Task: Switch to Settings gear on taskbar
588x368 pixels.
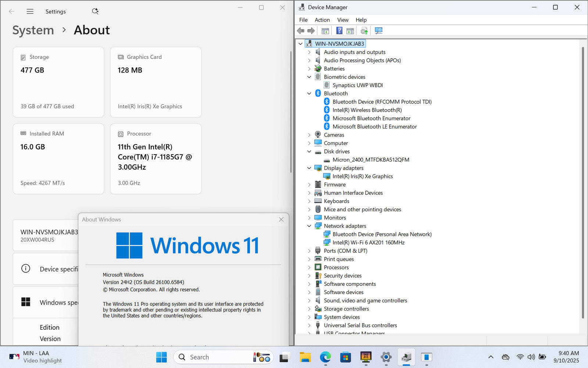Action: (386, 357)
